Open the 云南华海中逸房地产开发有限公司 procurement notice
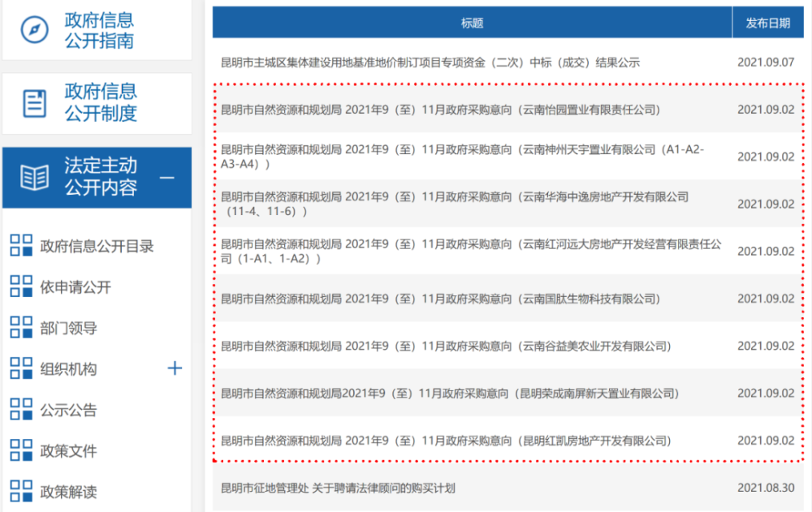 pyautogui.click(x=455, y=204)
